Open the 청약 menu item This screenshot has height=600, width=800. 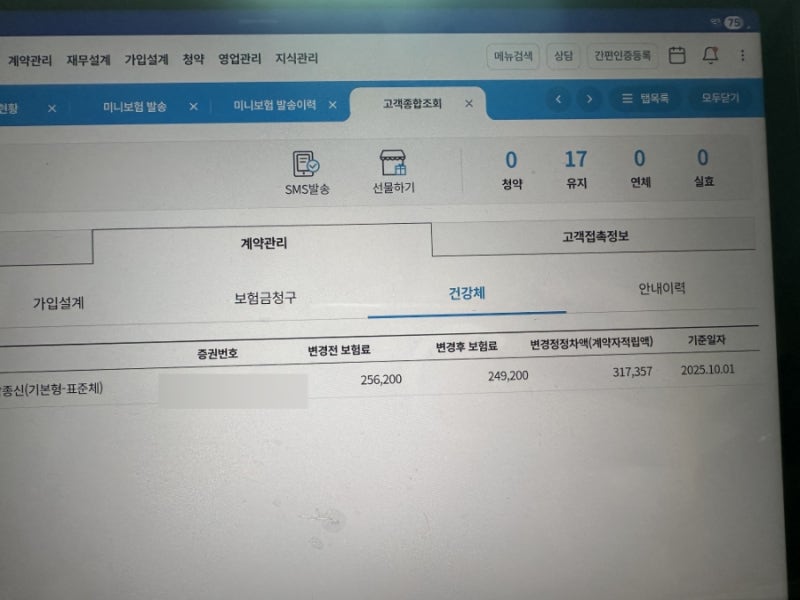pos(193,59)
